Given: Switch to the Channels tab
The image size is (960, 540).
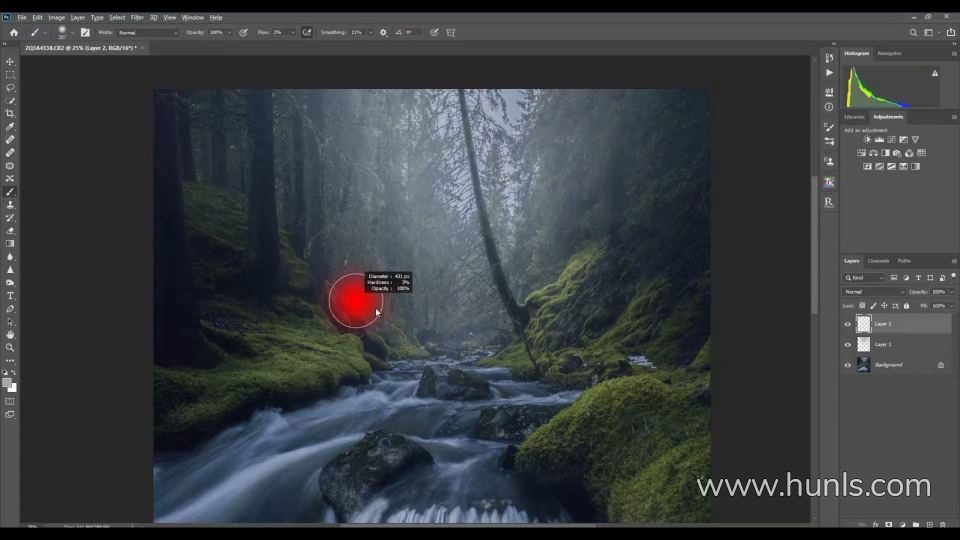Looking at the screenshot, I should tap(878, 261).
